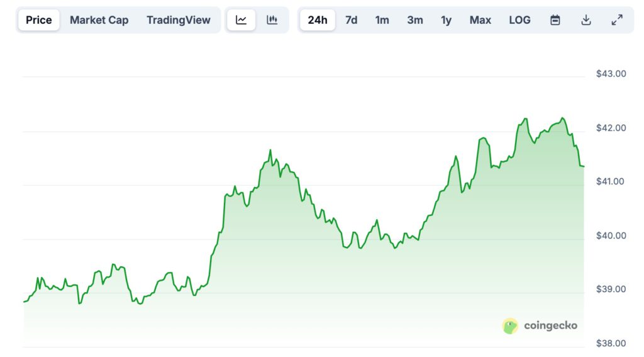644x357 pixels.
Task: Toggle LOG scale on the chart
Action: (x=519, y=20)
